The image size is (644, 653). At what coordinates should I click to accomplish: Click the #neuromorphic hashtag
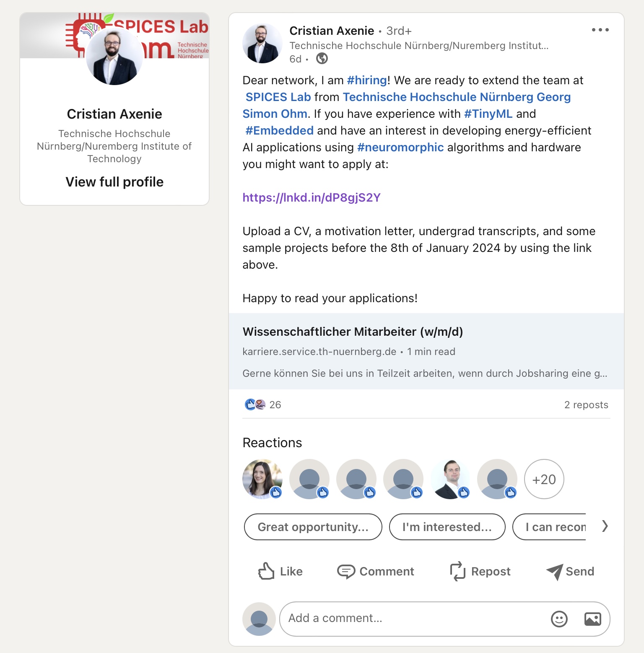pyautogui.click(x=400, y=147)
